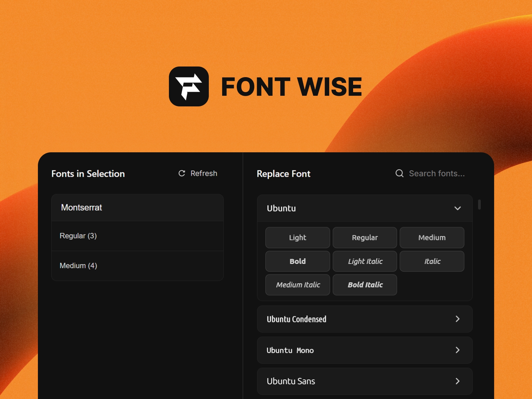Click the Refresh icon

point(181,173)
